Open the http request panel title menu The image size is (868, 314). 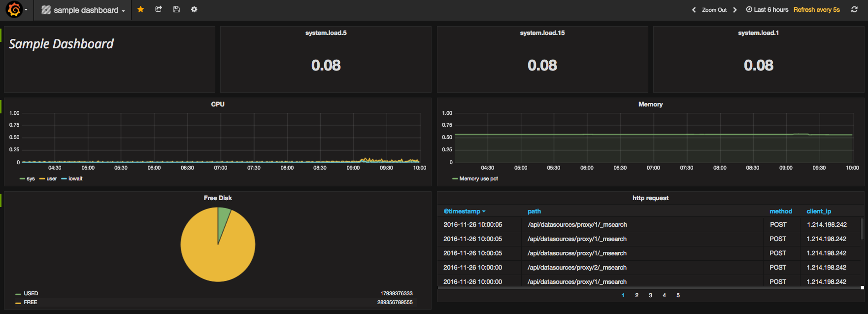pyautogui.click(x=650, y=198)
